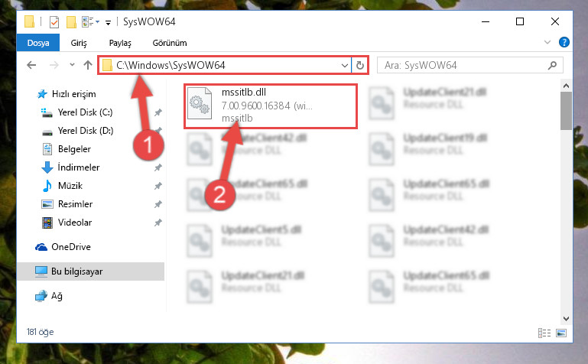Open the Help question mark icon
The width and height of the screenshot is (588, 364).
pos(564,42)
